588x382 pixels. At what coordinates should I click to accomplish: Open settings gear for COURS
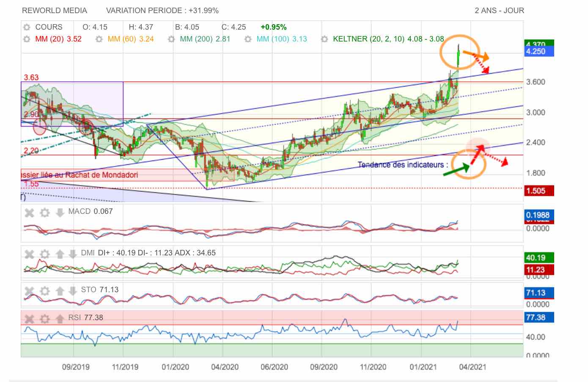27,27
